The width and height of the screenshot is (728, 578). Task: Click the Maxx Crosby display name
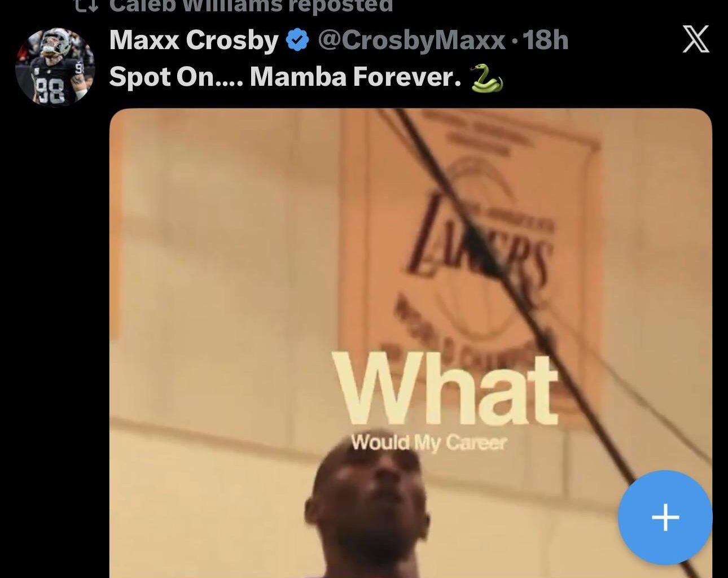tap(194, 40)
